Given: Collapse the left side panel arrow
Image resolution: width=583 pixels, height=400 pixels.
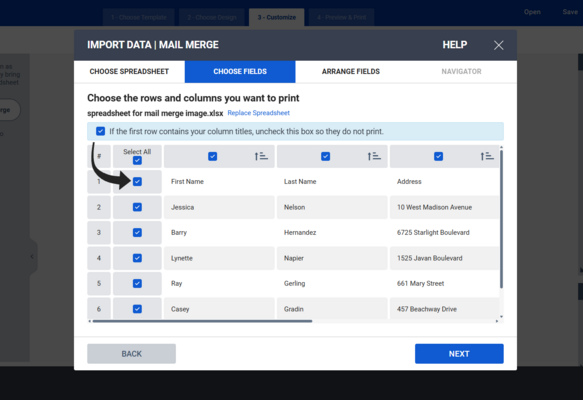Looking at the screenshot, I should pos(32,257).
